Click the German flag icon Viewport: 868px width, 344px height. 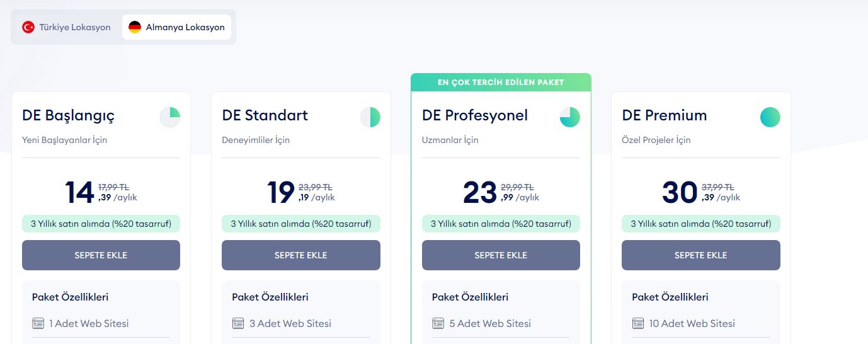[135, 27]
